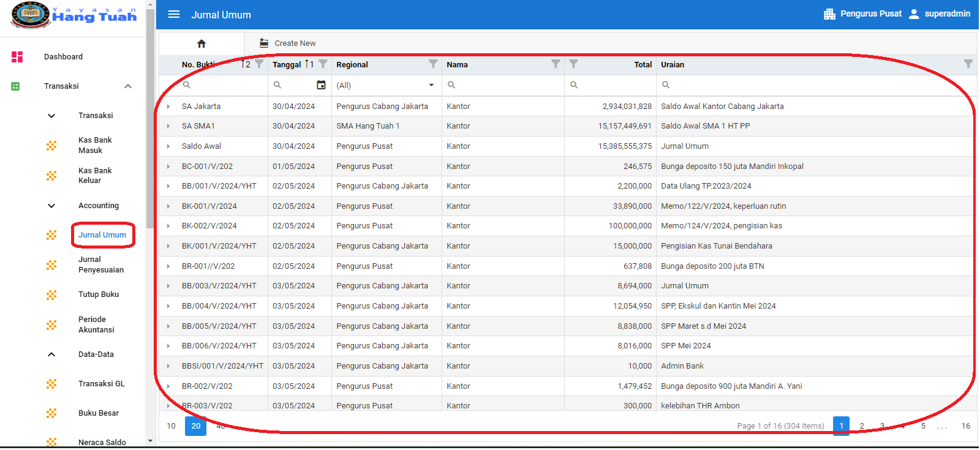The width and height of the screenshot is (980, 450).
Task: Click the Pengurus Pusat building icon
Action: [829, 14]
